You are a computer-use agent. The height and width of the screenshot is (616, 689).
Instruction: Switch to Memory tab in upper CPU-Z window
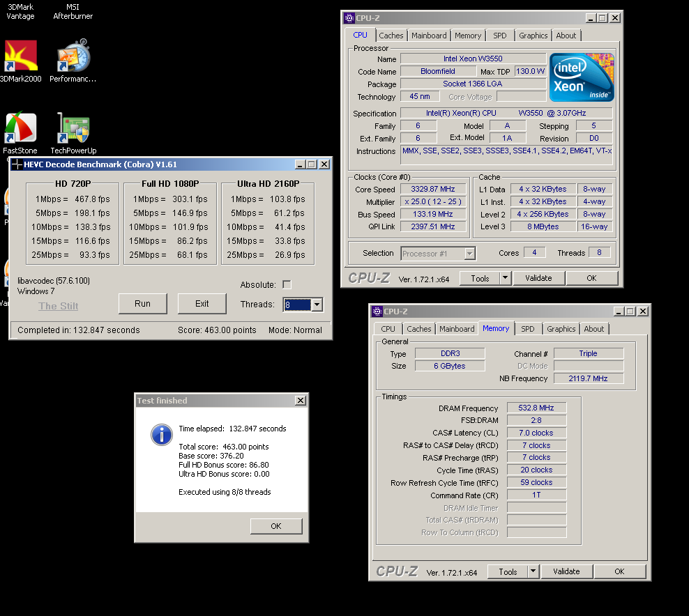point(468,36)
